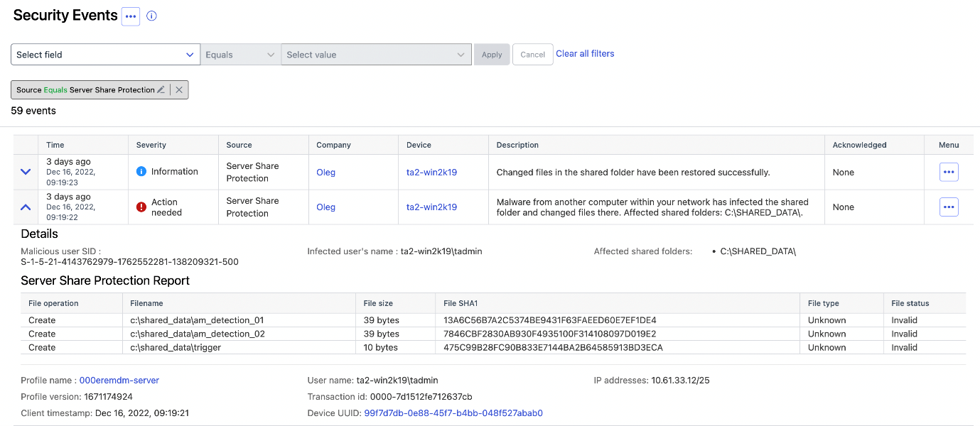Open the Select value dropdown

(x=376, y=55)
